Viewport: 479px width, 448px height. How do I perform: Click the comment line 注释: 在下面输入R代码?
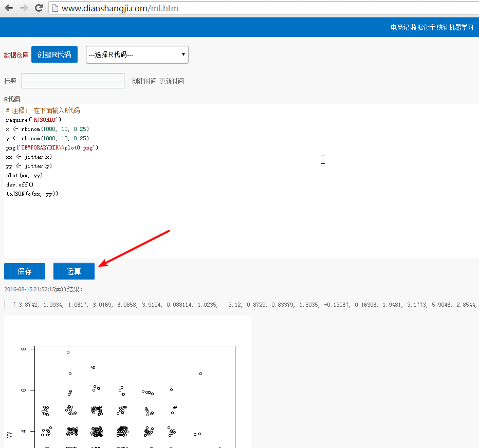43,110
